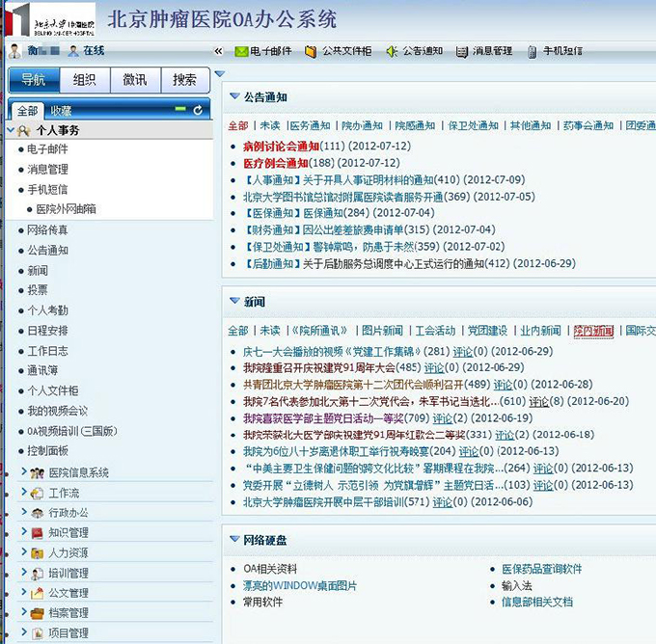Screen dimensions: 656x644
Task: Open 我的视频会议 in navigation tree
Action: click(x=57, y=411)
